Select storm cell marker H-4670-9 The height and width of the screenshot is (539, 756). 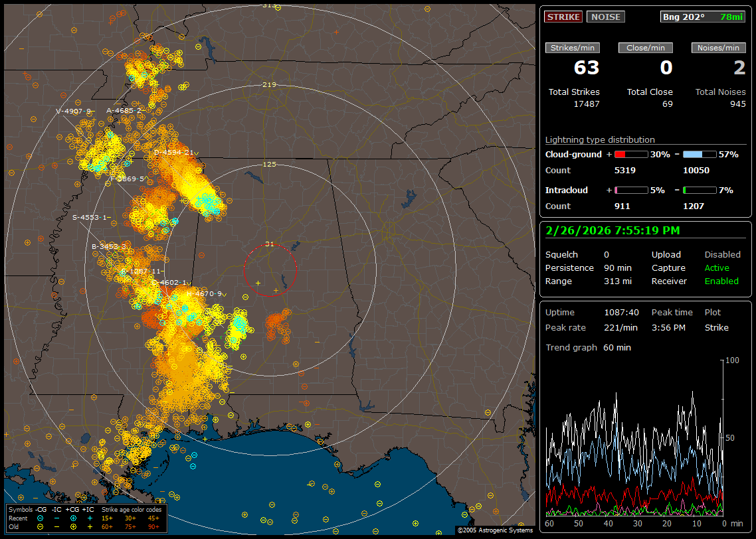205,293
